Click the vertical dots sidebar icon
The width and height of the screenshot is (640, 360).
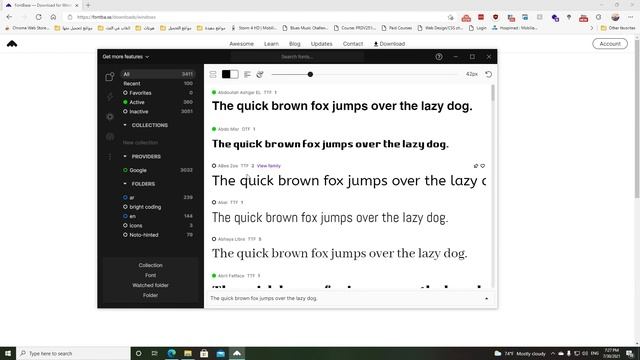(x=109, y=157)
